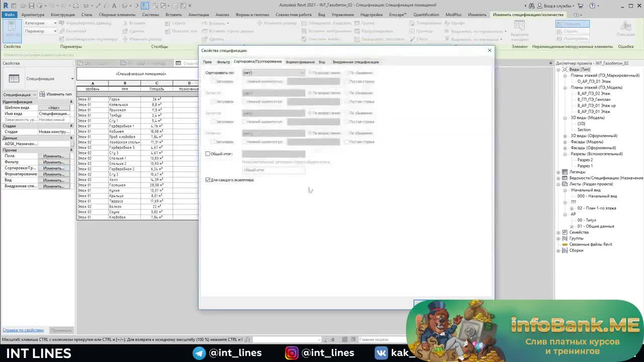This screenshot has height=362, width=644.
Task: Switch to the Фильтр tab in dialog
Action: coord(223,62)
